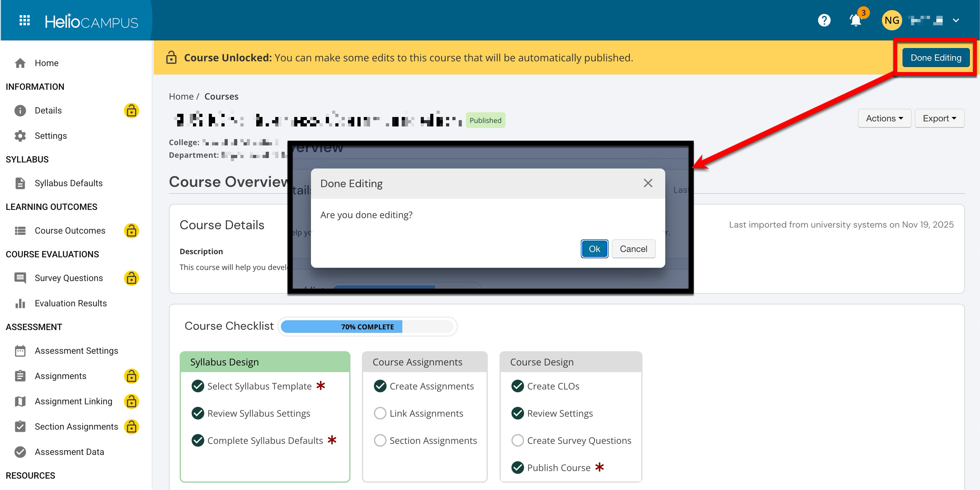This screenshot has width=980, height=490.
Task: Open Syllabus Defaults in the sidebar
Action: [x=68, y=183]
